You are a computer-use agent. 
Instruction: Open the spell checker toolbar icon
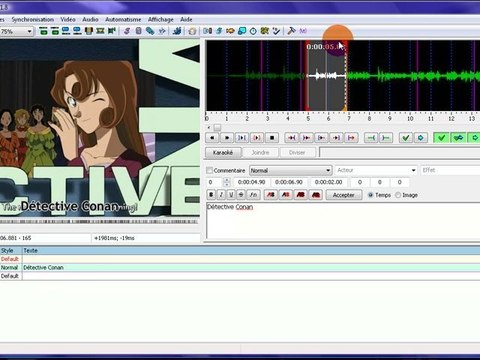tap(276, 31)
